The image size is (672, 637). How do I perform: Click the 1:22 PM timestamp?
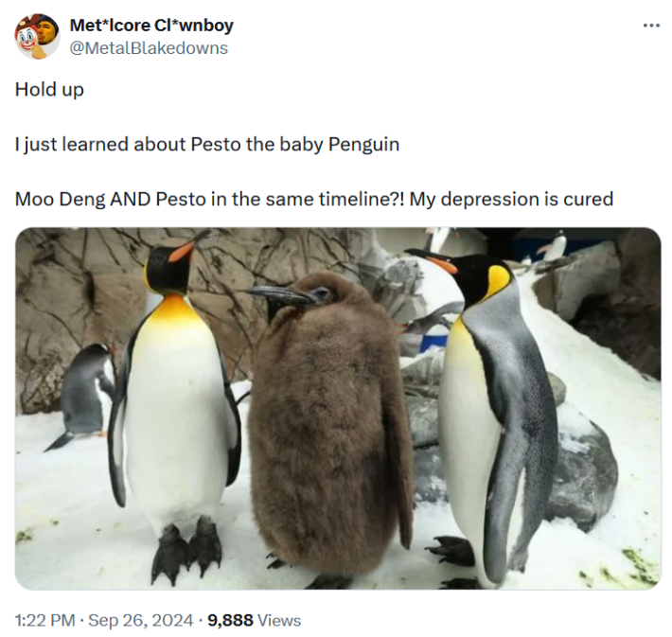(44, 620)
